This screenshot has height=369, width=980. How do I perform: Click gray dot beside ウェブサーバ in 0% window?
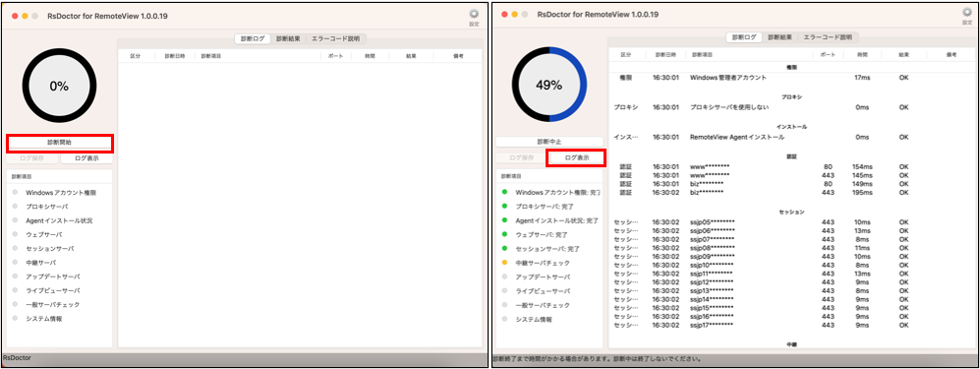pos(15,234)
